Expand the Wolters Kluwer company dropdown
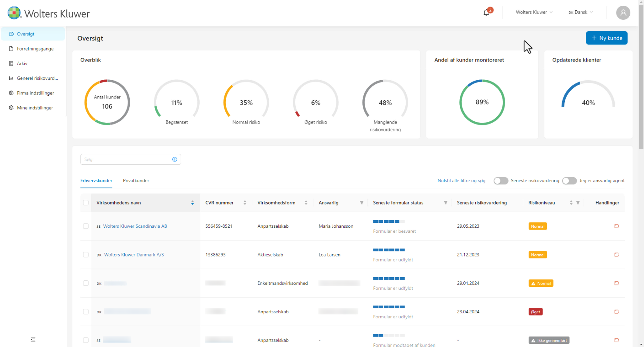The image size is (644, 347). 534,12
